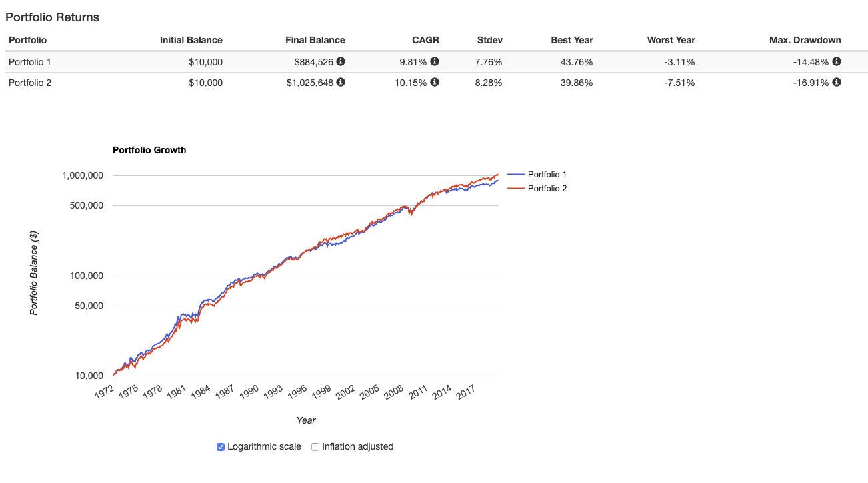Click info icon beside Portfolio 2 Max. Drawdown
Screen dimensions: 868x483
pos(837,82)
